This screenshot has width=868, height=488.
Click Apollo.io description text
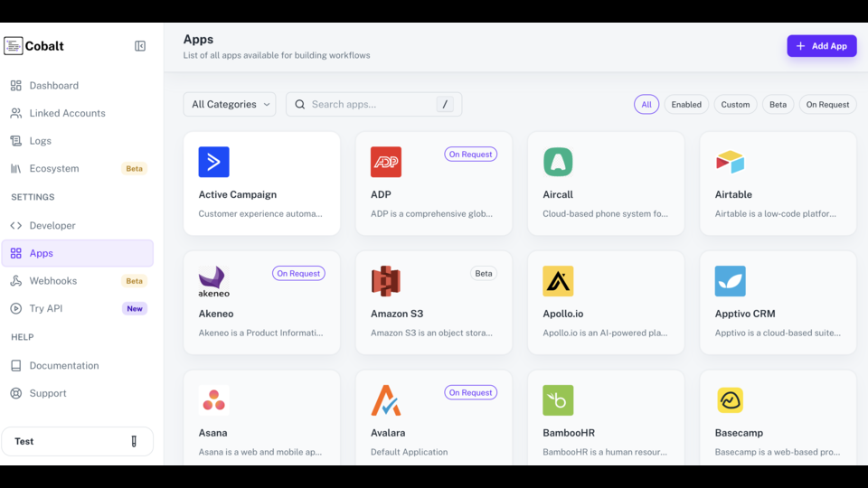pyautogui.click(x=605, y=333)
